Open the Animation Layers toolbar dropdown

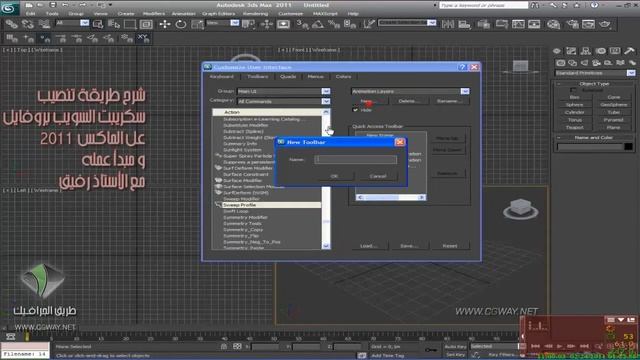[x=411, y=91]
